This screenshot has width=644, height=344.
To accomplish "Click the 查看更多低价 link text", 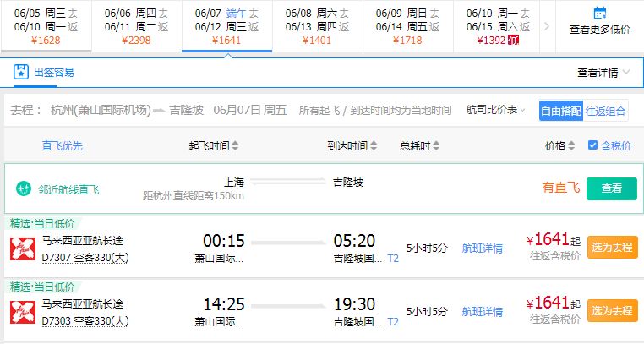I will (x=600, y=30).
